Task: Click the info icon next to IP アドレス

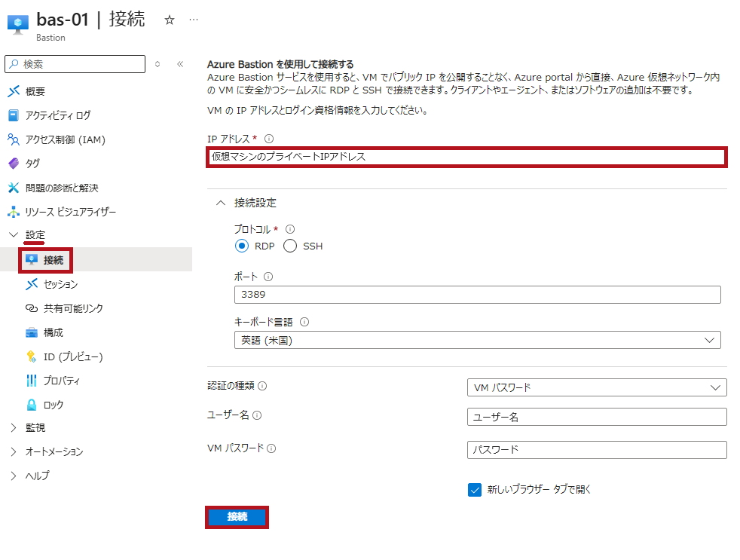Action: click(269, 139)
